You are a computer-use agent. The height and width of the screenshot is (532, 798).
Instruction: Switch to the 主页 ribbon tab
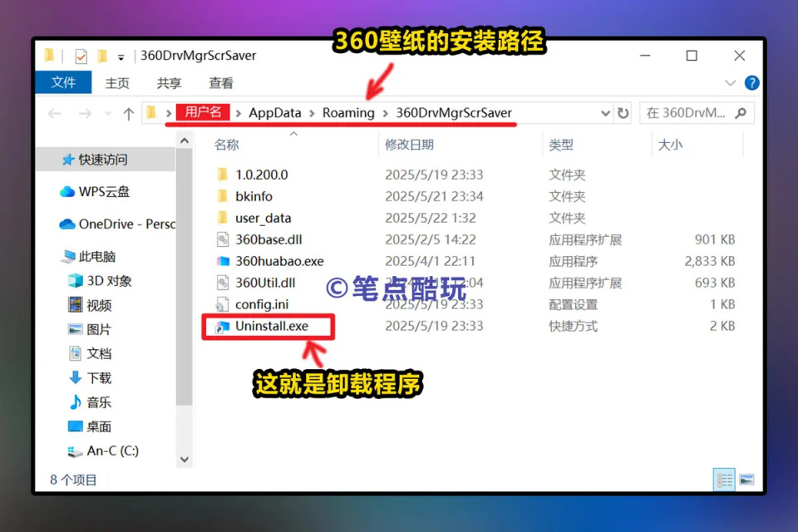click(117, 83)
